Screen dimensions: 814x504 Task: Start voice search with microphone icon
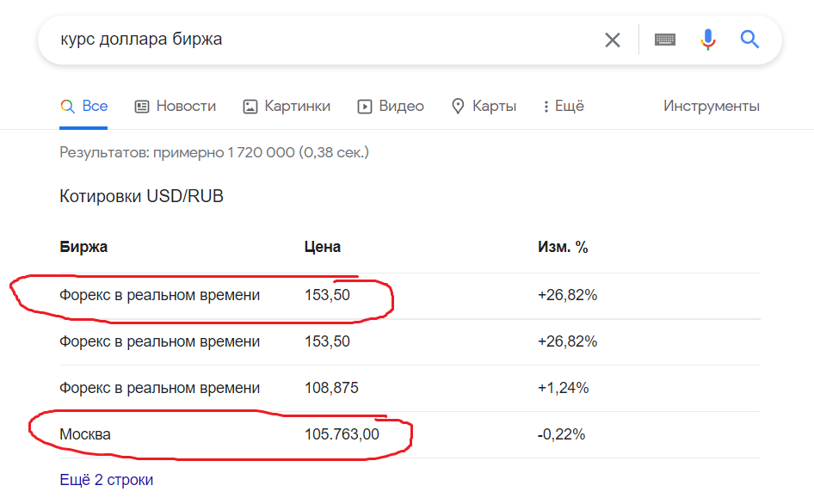707,40
